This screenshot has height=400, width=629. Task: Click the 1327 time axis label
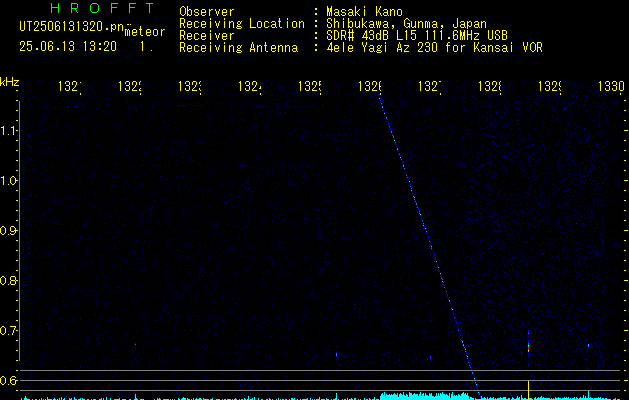coord(430,87)
